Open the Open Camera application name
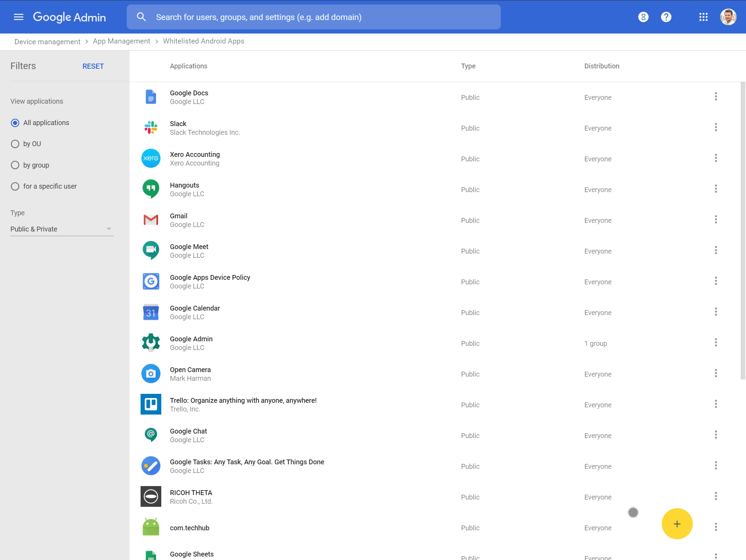This screenshot has height=560, width=746. click(190, 370)
